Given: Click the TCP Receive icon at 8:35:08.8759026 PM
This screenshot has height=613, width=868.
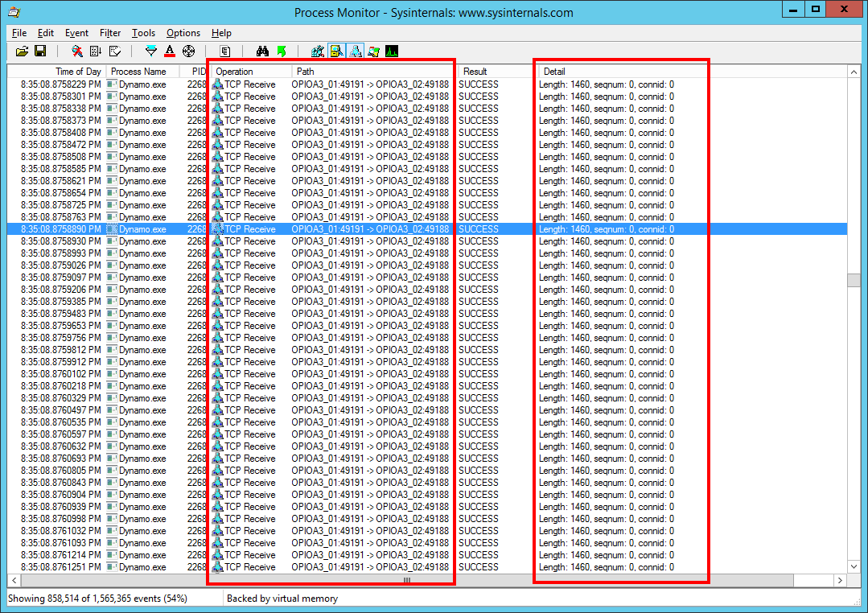Looking at the screenshot, I should [217, 265].
